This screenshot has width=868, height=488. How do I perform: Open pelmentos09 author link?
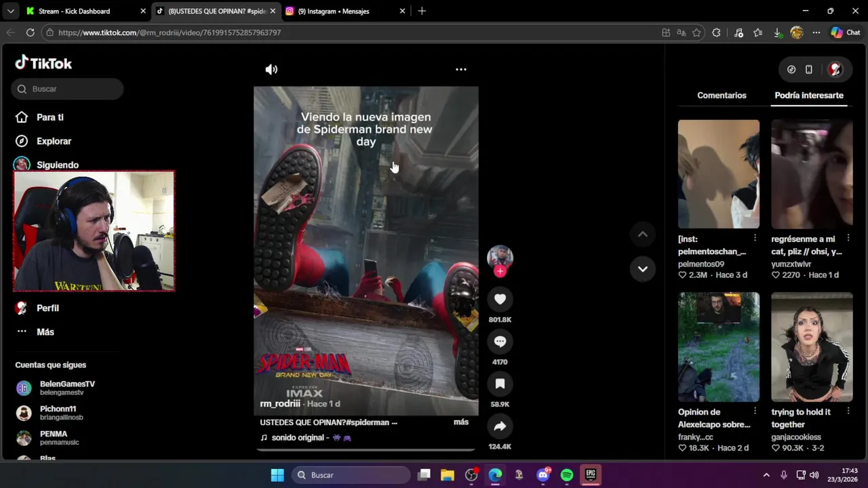[701, 264]
